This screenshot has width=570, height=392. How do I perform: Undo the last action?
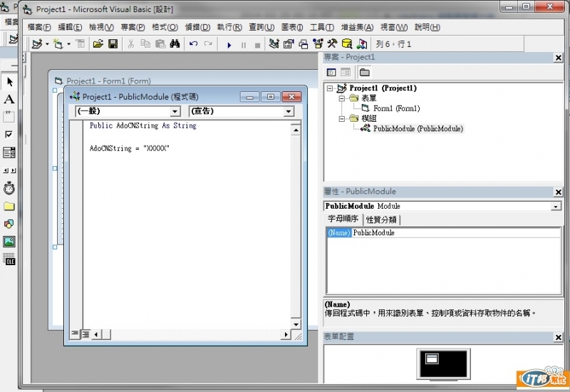point(193,44)
